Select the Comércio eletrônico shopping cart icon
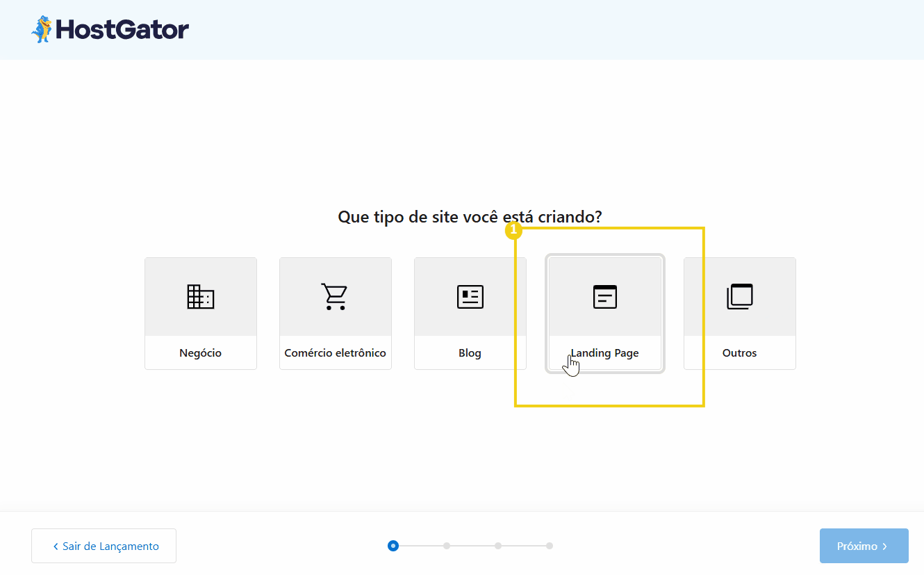The image size is (924, 575). tap(334, 296)
